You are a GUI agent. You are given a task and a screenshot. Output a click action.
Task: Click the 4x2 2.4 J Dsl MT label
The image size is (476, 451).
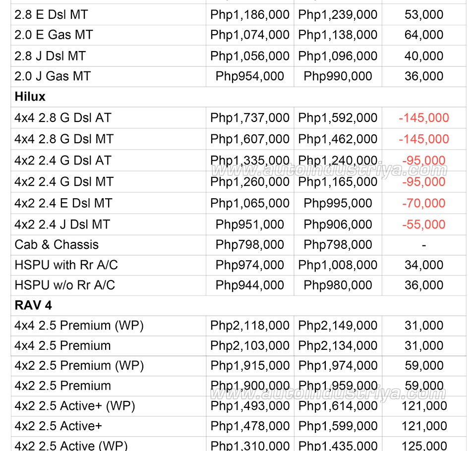[62, 225]
